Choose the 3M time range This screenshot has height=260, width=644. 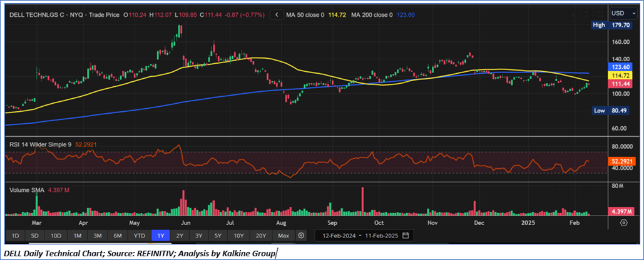[98, 236]
